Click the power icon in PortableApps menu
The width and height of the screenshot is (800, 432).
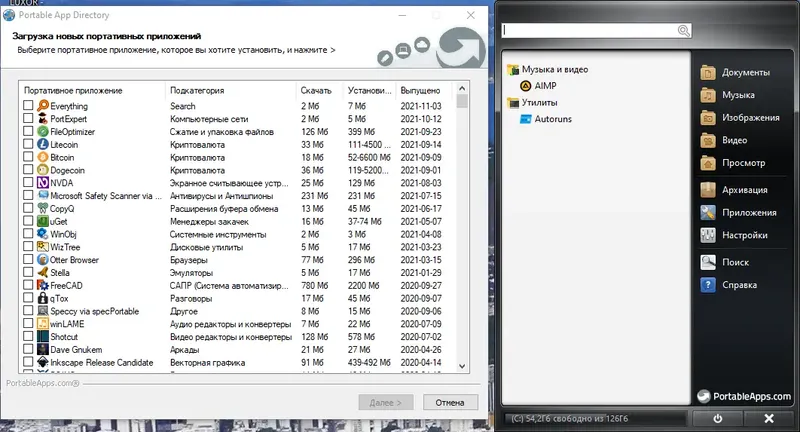pos(718,418)
